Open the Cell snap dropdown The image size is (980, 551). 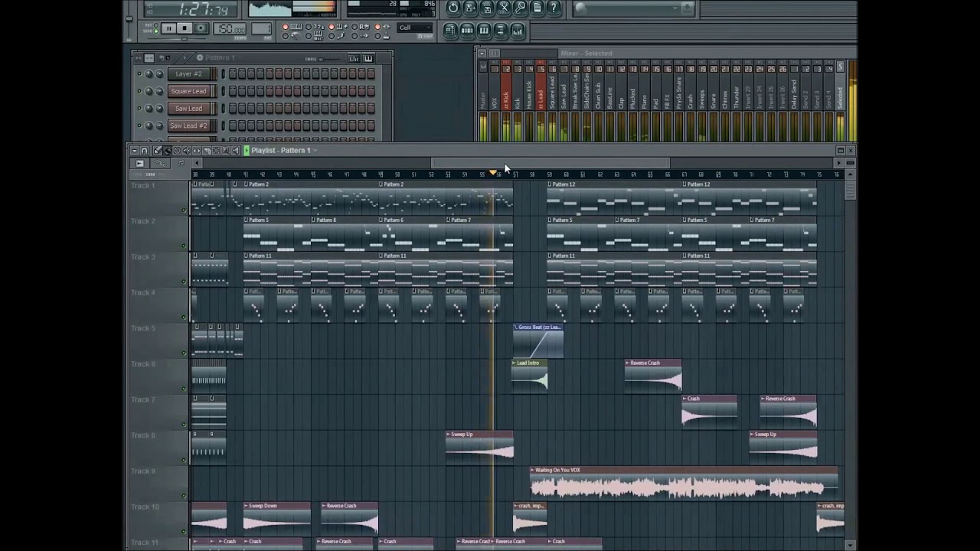[414, 28]
